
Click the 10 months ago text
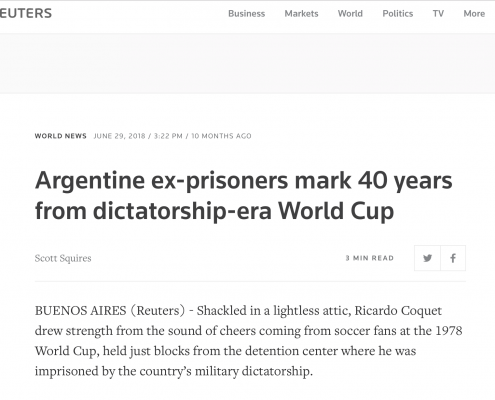pos(221,136)
